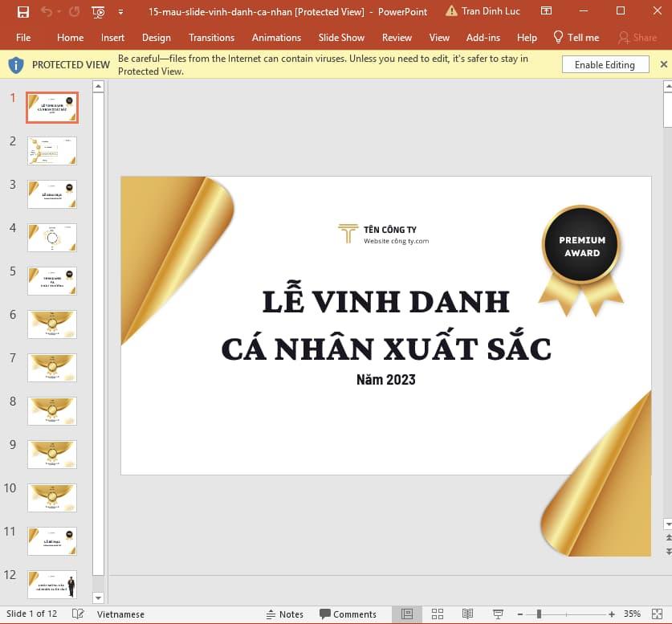
Task: Select slide 6 thumbnail in the sidebar
Action: pyautogui.click(x=51, y=324)
